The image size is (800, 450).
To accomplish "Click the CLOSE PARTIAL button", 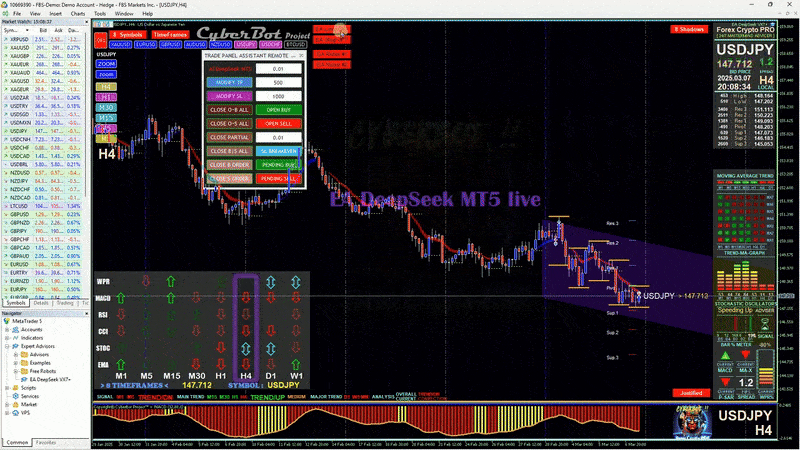I will (229, 137).
